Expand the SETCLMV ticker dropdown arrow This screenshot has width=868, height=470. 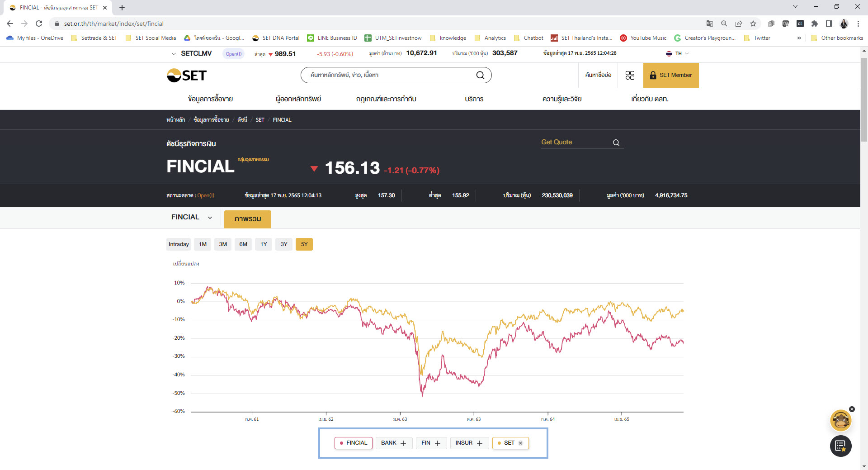(174, 53)
